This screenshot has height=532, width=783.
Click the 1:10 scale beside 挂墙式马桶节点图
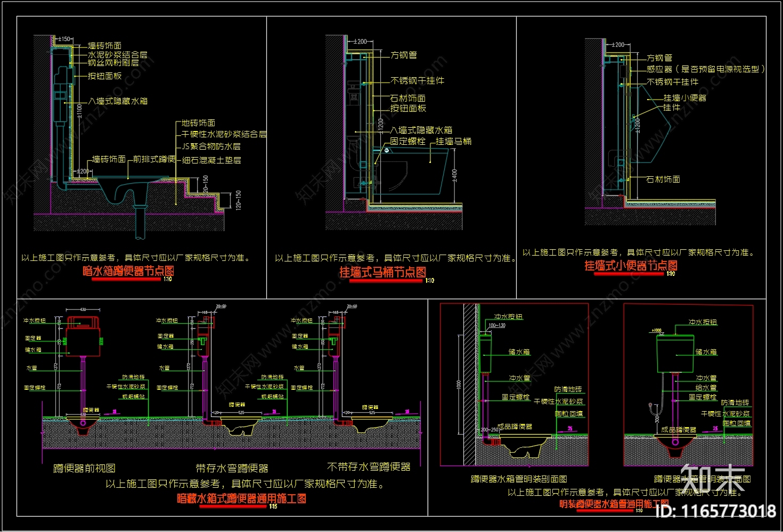[430, 280]
